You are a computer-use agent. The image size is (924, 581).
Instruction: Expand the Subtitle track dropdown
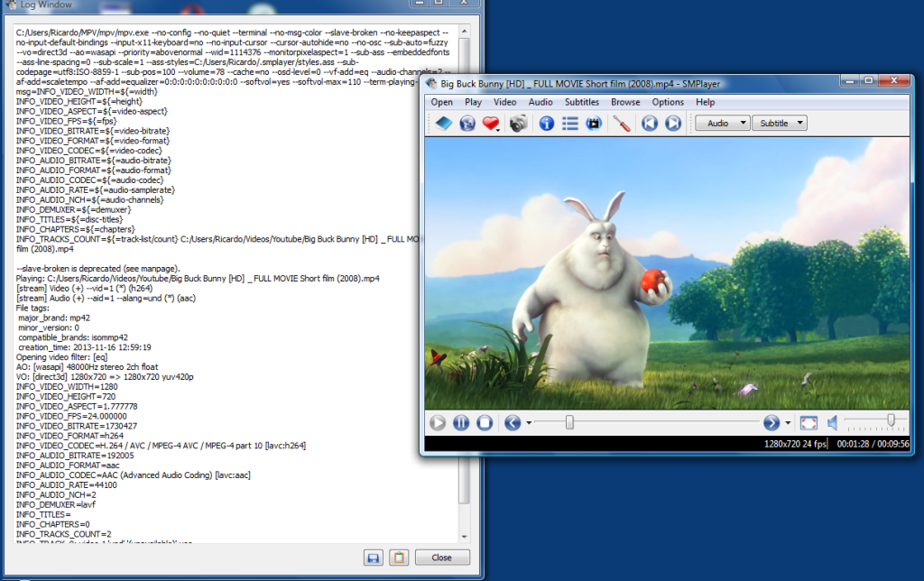[779, 124]
